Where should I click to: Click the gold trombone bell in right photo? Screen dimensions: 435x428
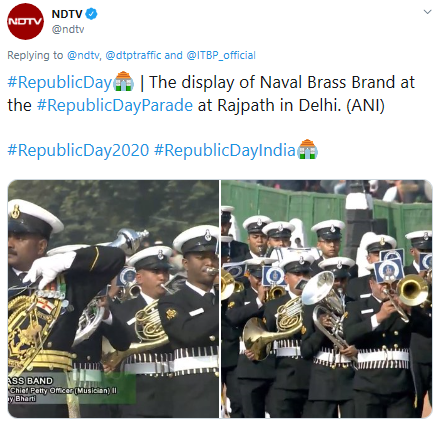pos(413,291)
